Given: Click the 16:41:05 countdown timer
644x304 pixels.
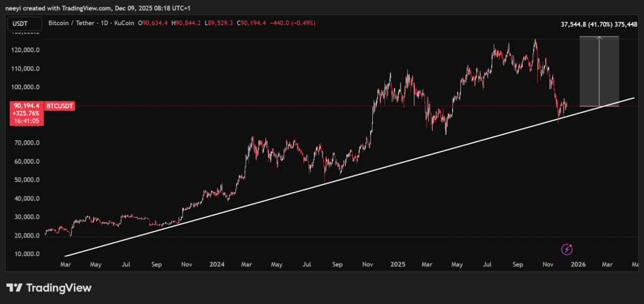Looking at the screenshot, I should (x=27, y=121).
